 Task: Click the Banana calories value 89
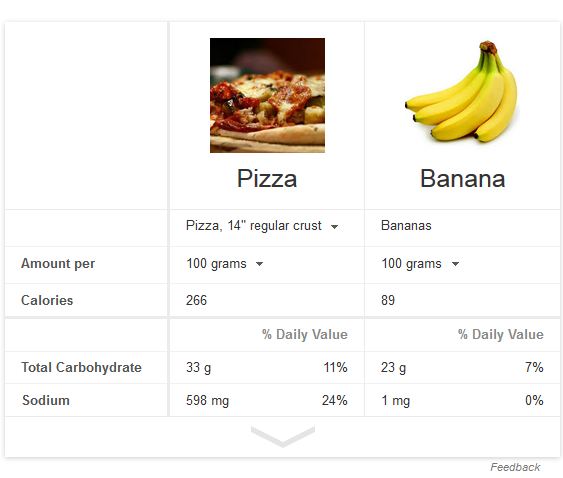pyautogui.click(x=388, y=300)
